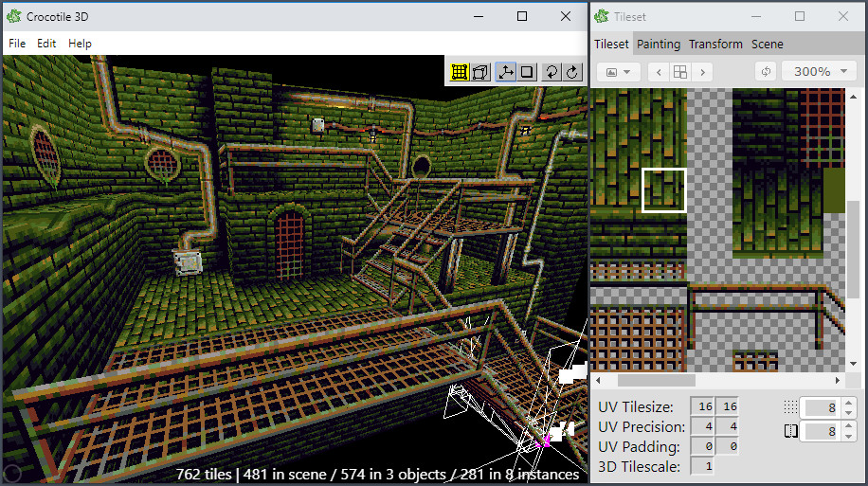Select the red grid tile in tileset
Screen dimensions: 868x486
[x=823, y=127]
